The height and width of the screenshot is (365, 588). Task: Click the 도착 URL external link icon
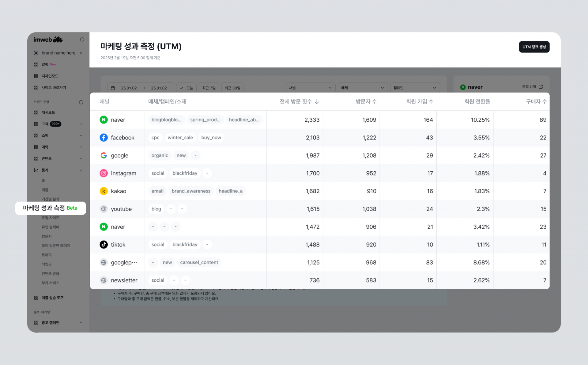tap(541, 87)
